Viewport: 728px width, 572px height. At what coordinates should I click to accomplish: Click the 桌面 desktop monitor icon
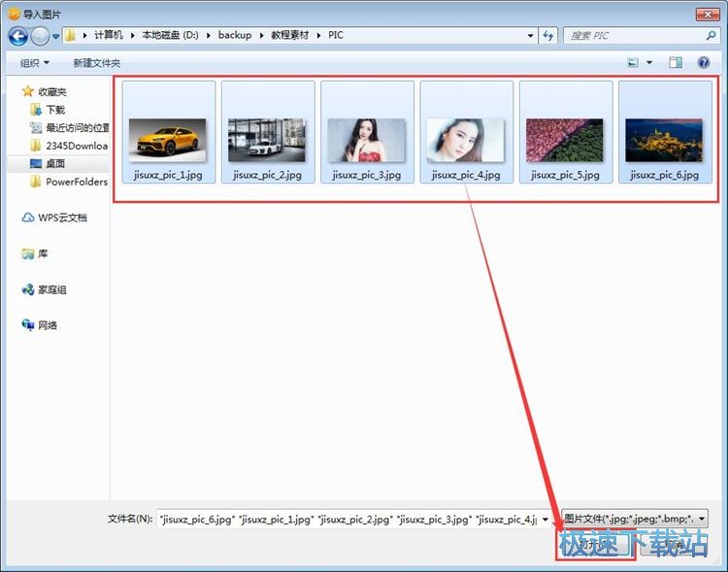(x=36, y=163)
